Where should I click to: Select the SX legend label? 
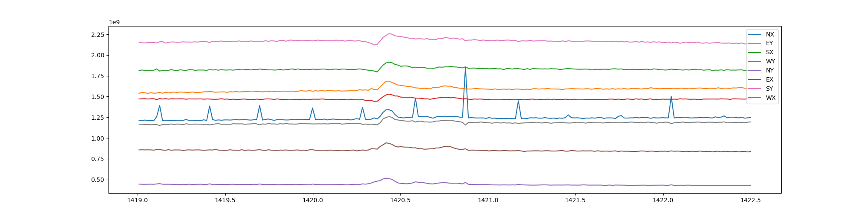(769, 53)
